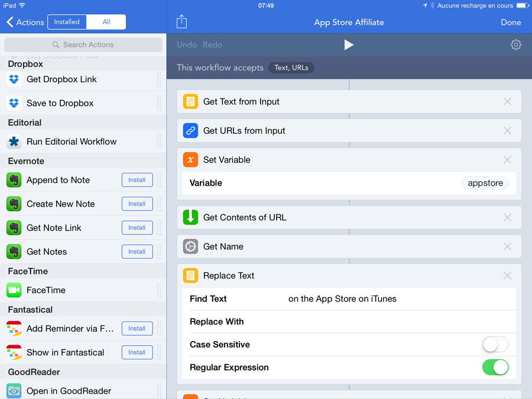Select the Save to Dropbox action icon

(14, 103)
